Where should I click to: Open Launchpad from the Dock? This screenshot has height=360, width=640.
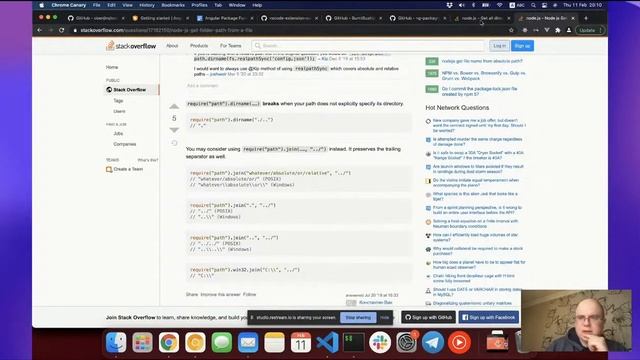[142, 342]
